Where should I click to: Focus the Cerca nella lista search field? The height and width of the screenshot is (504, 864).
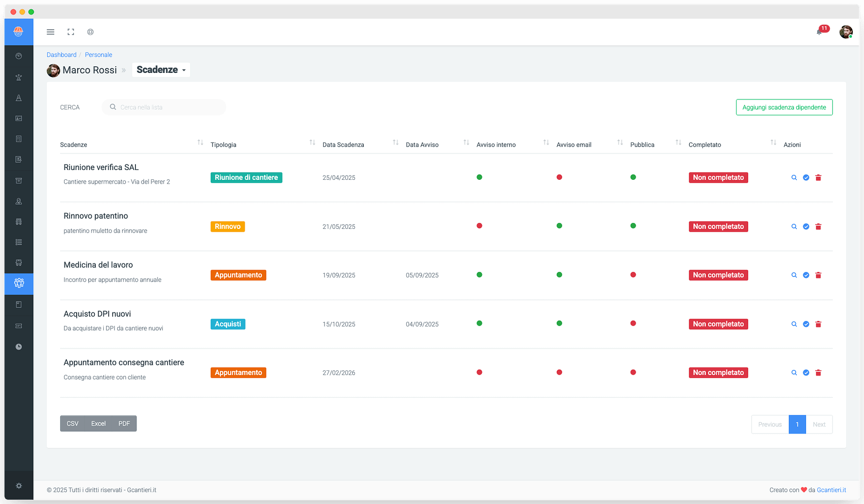(x=164, y=107)
